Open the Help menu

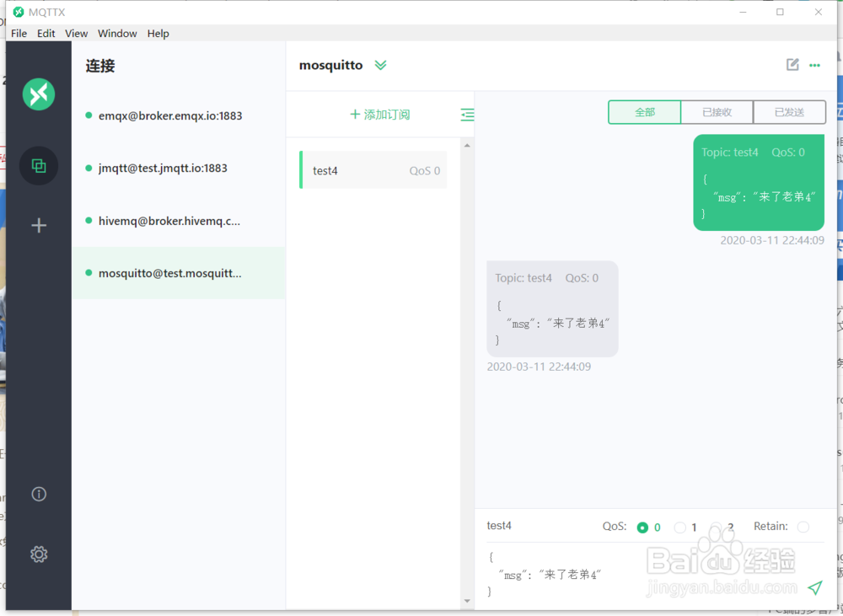(158, 34)
